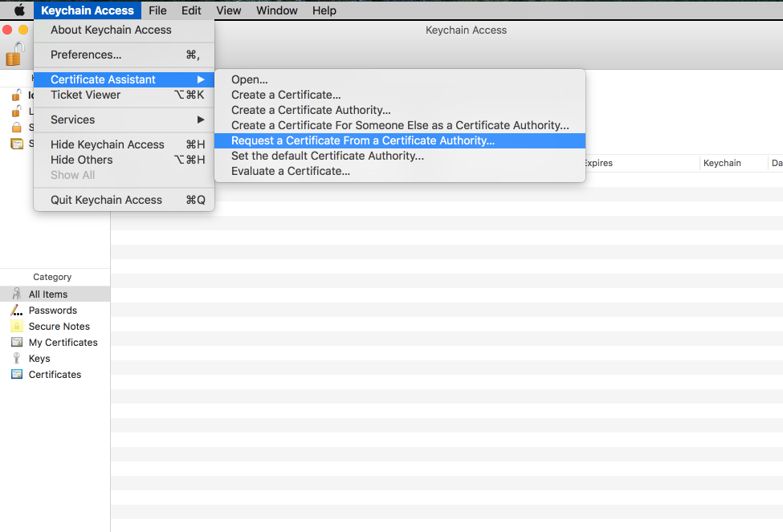The height and width of the screenshot is (532, 783).
Task: Choose Hide Others
Action: point(124,160)
